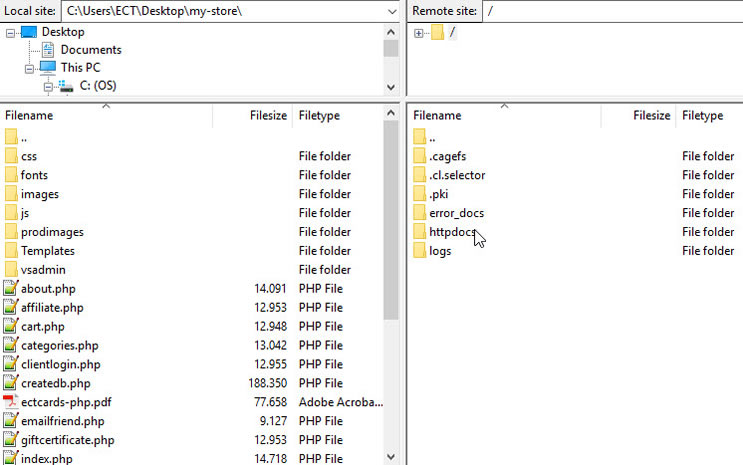The height and width of the screenshot is (465, 743).
Task: Select This PC in the local tree
Action: pos(81,68)
